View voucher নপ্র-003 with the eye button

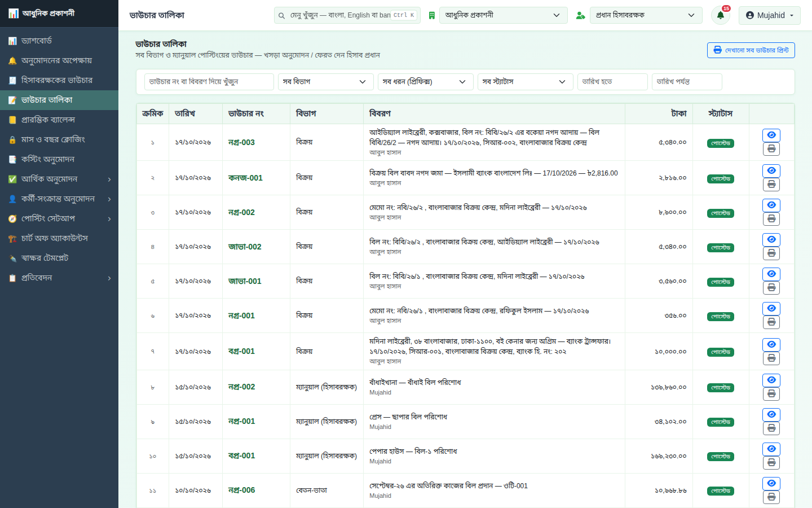click(x=771, y=135)
